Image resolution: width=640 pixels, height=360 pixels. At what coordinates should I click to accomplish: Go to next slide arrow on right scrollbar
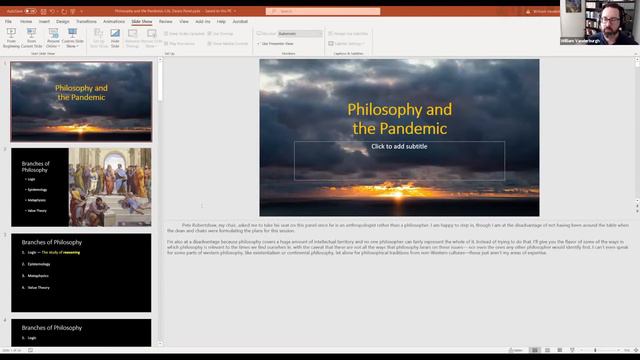coord(637,212)
